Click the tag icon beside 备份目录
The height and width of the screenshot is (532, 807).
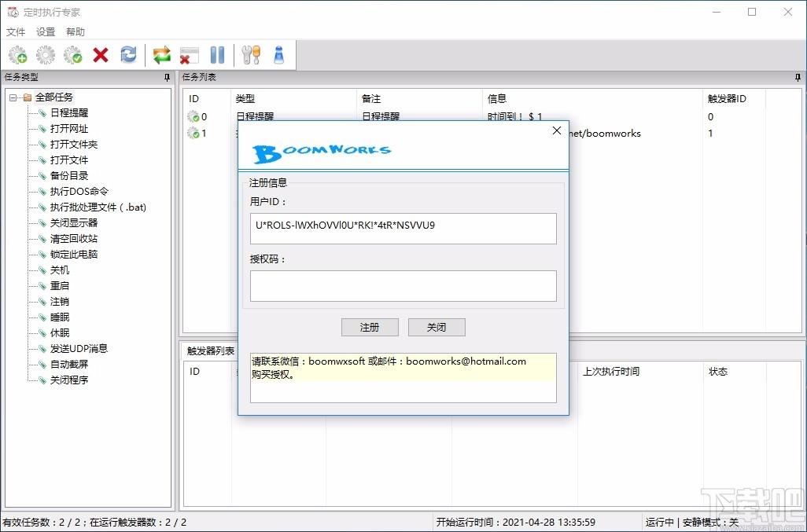42,176
